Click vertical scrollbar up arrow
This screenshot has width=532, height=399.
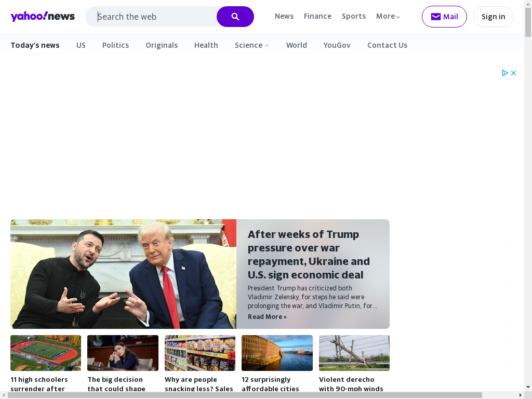tap(528, 3)
